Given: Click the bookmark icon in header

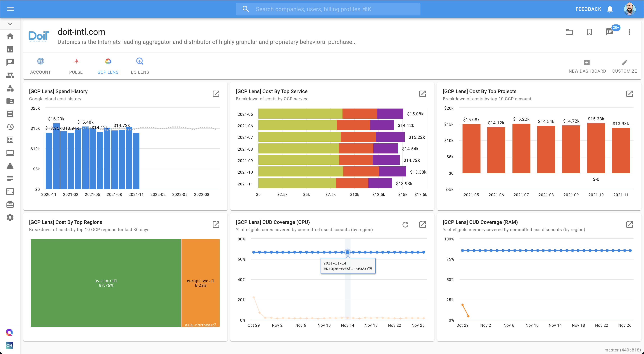Looking at the screenshot, I should click(x=589, y=32).
